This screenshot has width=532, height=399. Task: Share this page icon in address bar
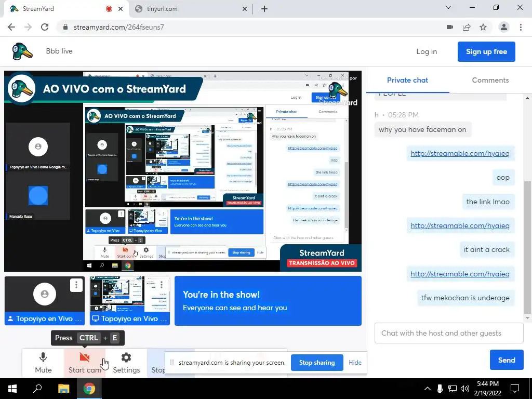click(467, 27)
